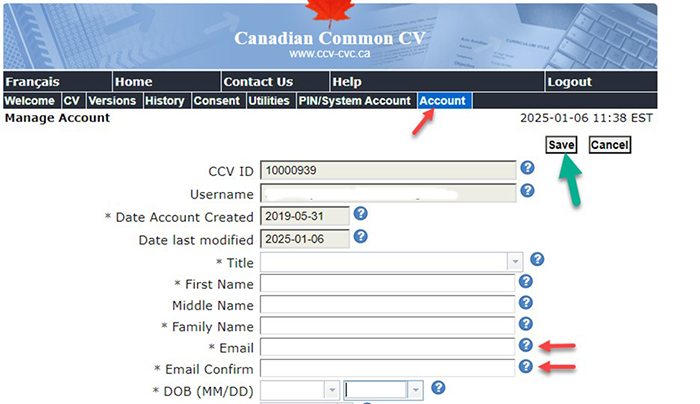
Task: Click help icon beside Date Account Created
Action: pos(361,214)
